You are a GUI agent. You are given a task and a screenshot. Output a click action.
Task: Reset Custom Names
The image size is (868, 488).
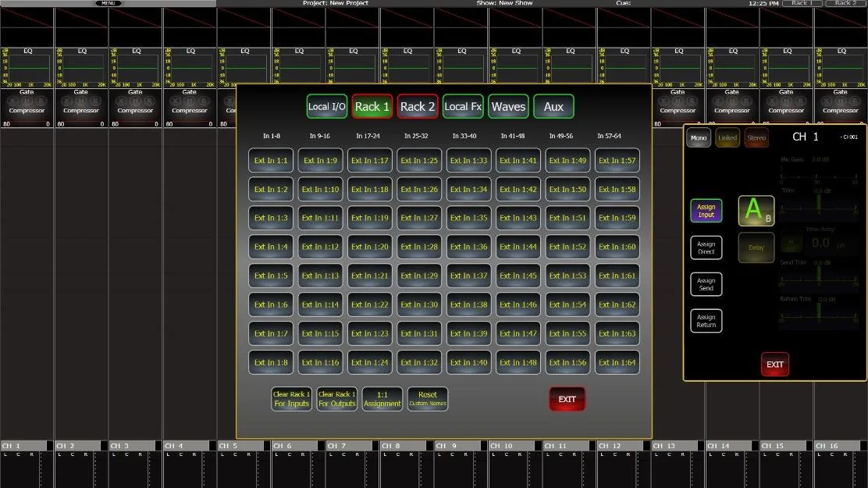coord(427,399)
